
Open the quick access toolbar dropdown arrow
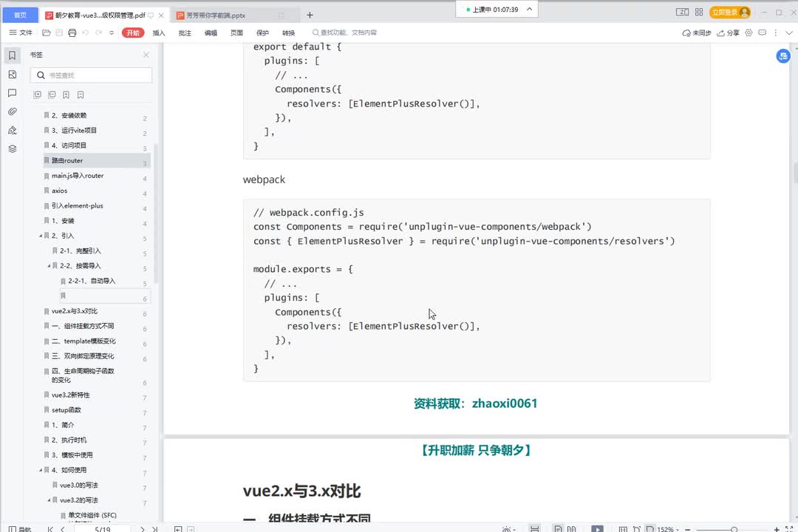tap(112, 33)
